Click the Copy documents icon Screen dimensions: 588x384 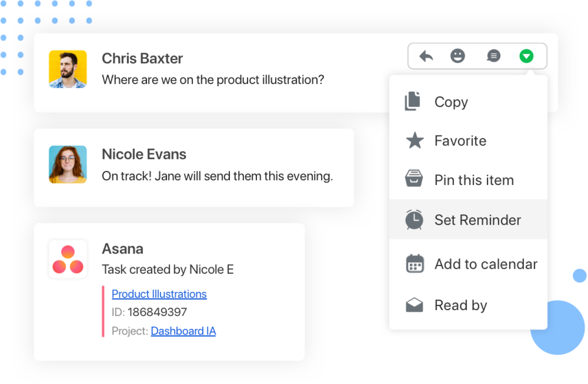(x=412, y=101)
